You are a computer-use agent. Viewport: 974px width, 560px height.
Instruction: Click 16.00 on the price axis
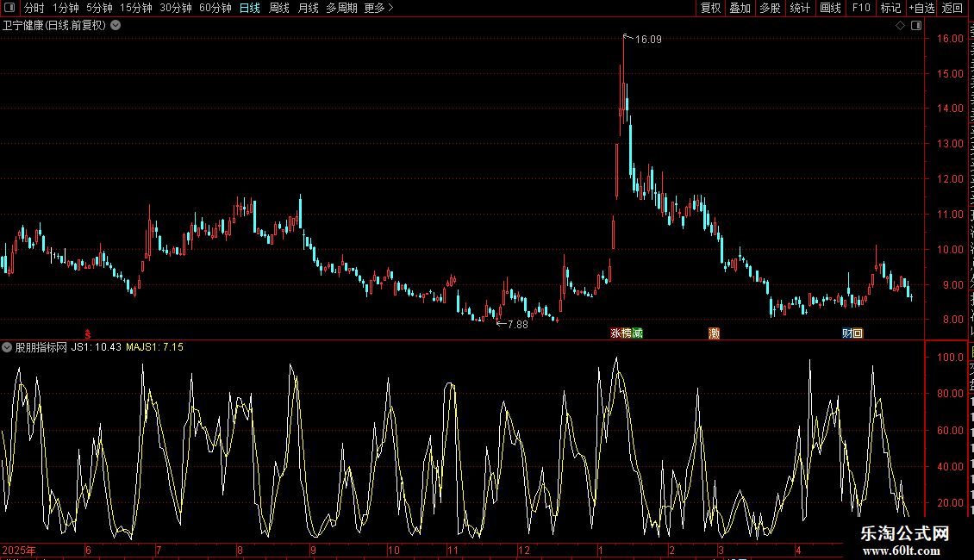[x=951, y=39]
